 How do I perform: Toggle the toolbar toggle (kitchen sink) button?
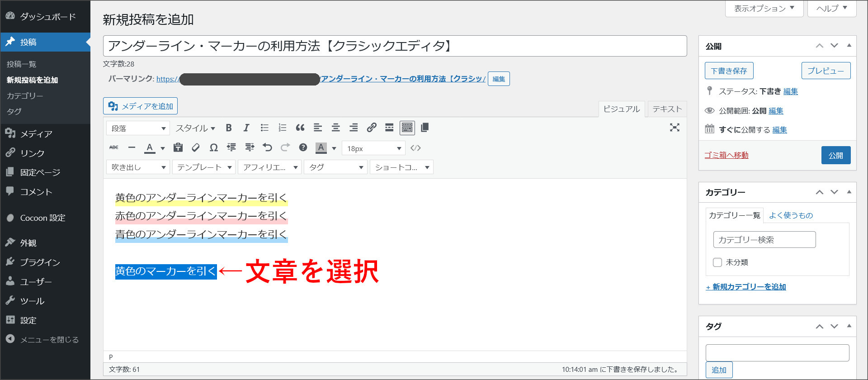point(407,128)
